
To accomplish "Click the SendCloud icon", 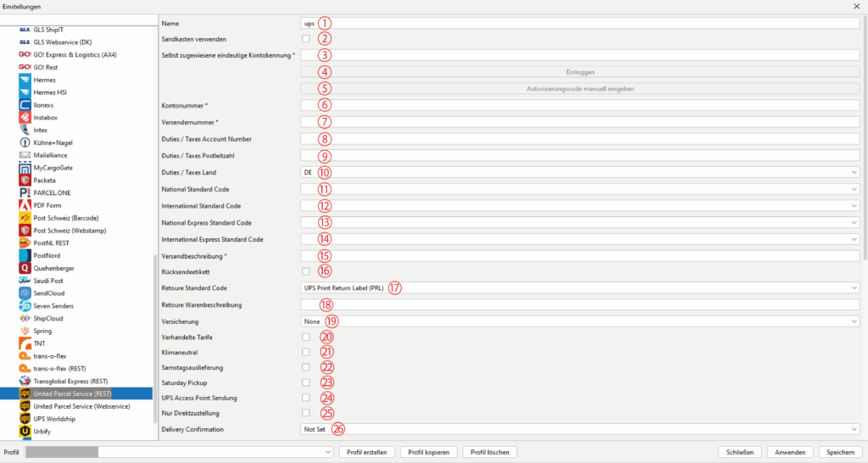I will coord(25,293).
